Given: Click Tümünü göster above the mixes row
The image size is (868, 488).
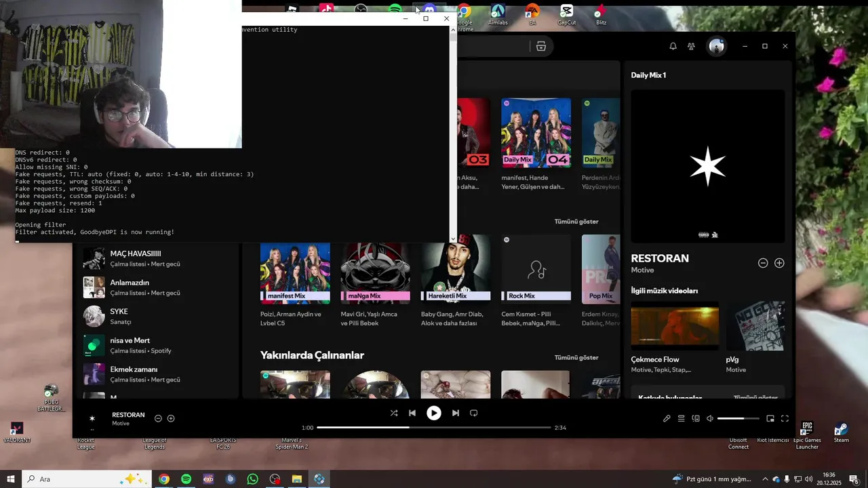Looking at the screenshot, I should [576, 222].
